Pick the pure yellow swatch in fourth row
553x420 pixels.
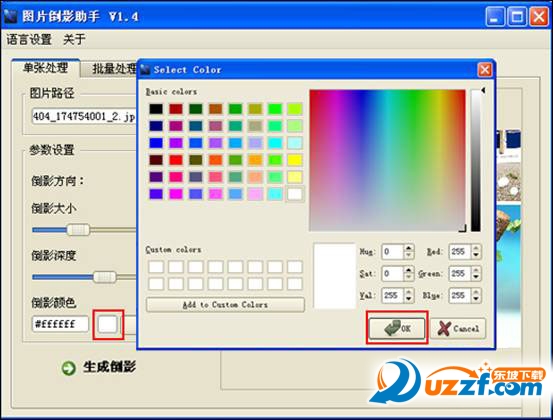pyautogui.click(x=294, y=160)
